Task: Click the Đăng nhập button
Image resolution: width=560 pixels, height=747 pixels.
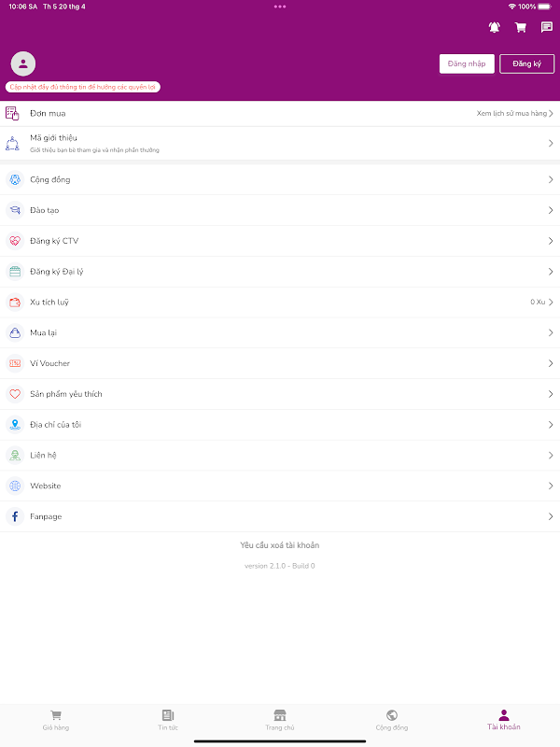Action: (x=467, y=63)
